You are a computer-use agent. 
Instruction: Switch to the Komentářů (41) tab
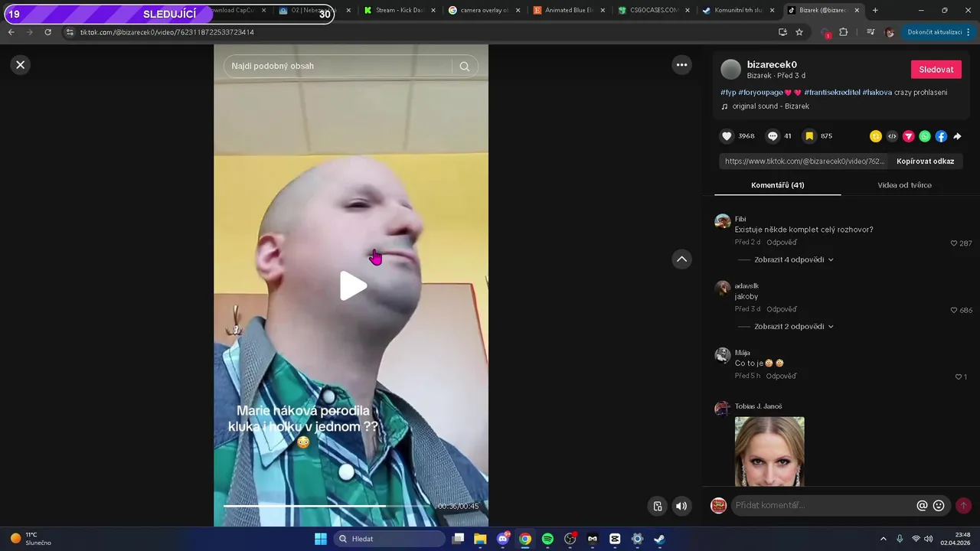click(777, 185)
